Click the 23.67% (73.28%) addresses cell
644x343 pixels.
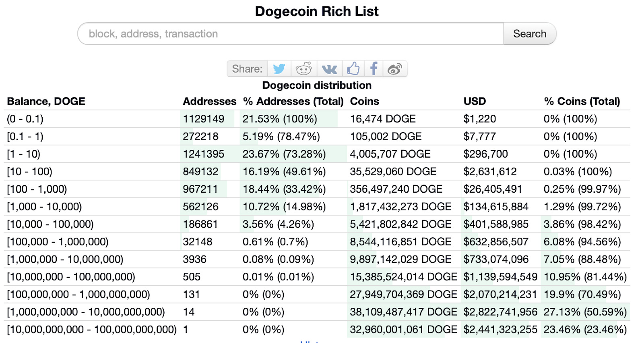click(x=284, y=154)
